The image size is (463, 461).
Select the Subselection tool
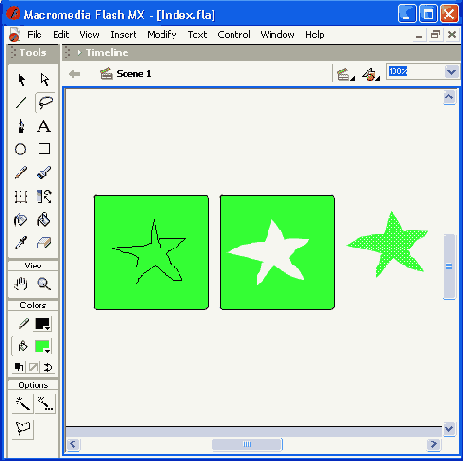point(44,80)
